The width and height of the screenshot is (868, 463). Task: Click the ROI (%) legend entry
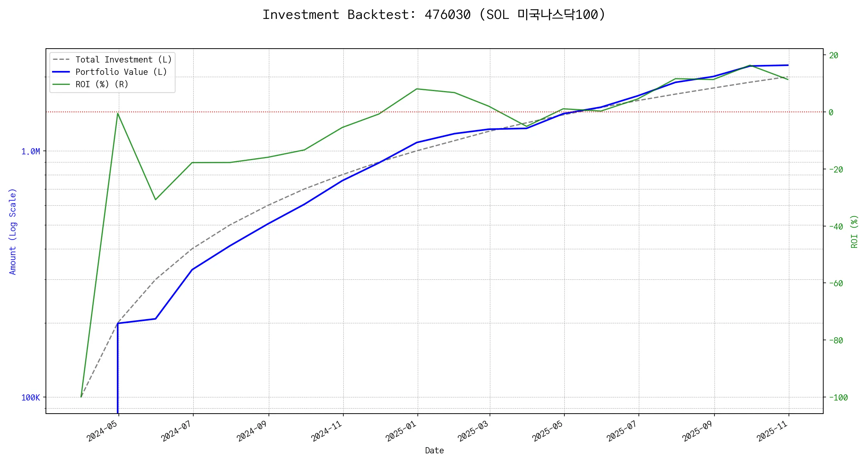101,84
